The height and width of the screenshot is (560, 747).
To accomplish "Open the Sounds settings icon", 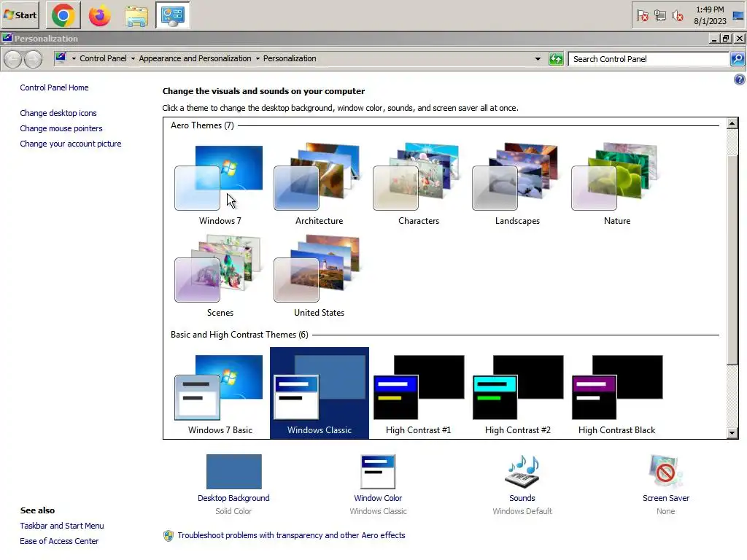I will [x=522, y=472].
